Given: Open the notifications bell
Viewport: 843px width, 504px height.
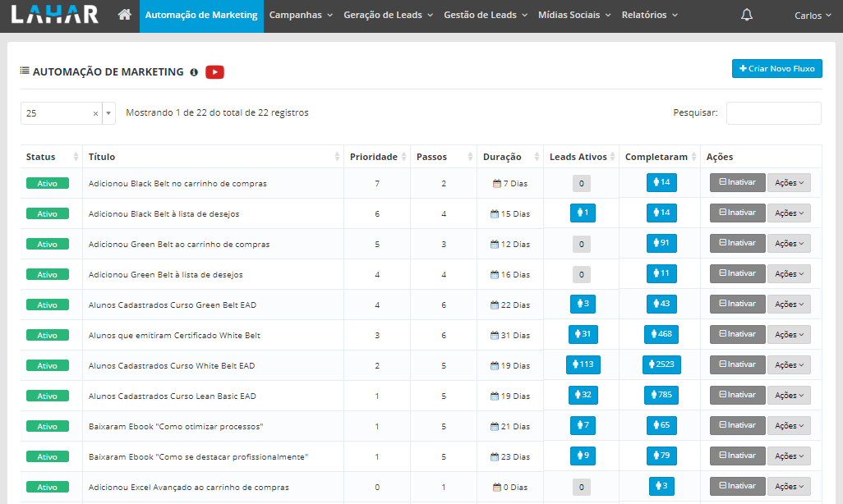Looking at the screenshot, I should point(747,15).
